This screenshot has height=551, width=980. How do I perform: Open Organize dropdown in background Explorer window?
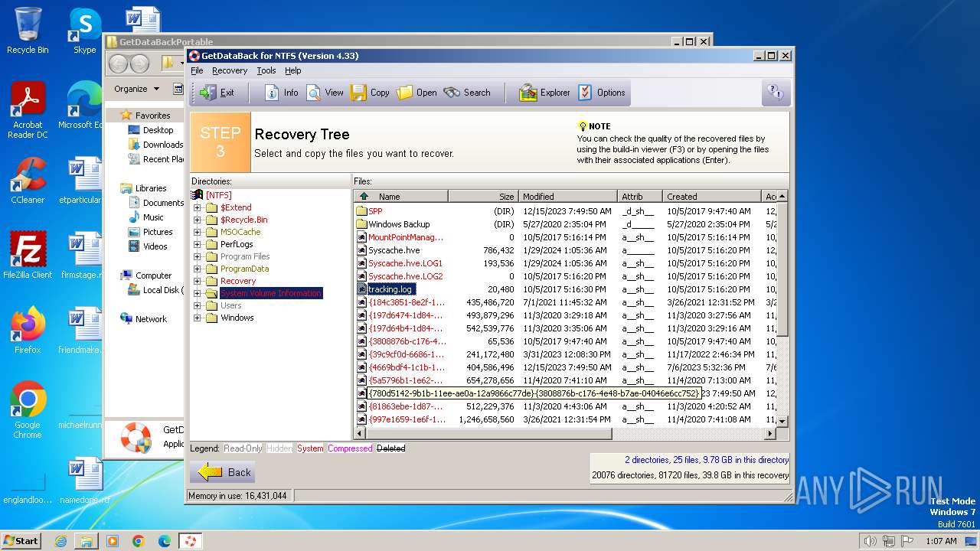pyautogui.click(x=137, y=89)
